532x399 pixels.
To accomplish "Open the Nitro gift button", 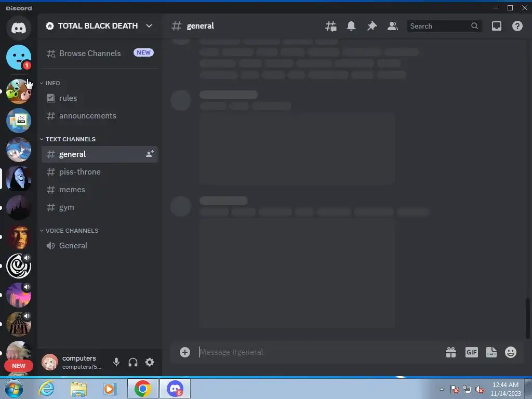I will (x=451, y=352).
